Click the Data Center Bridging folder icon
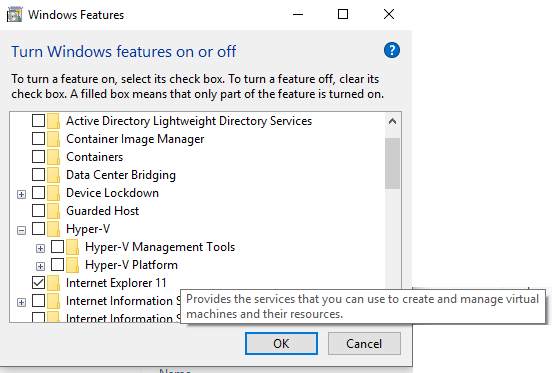The height and width of the screenshot is (373, 552). 54,175
